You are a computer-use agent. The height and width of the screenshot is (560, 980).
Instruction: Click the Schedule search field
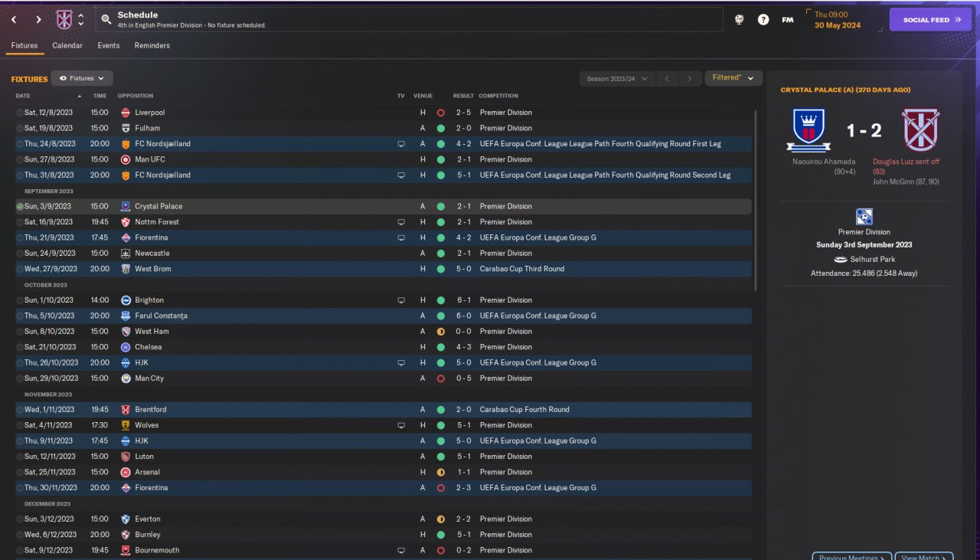coord(409,20)
